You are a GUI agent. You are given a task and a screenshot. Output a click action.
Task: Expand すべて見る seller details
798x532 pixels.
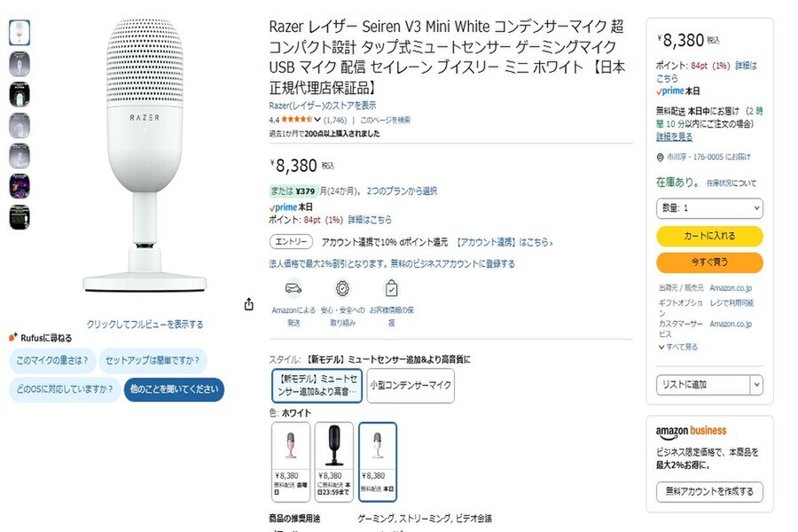click(678, 347)
